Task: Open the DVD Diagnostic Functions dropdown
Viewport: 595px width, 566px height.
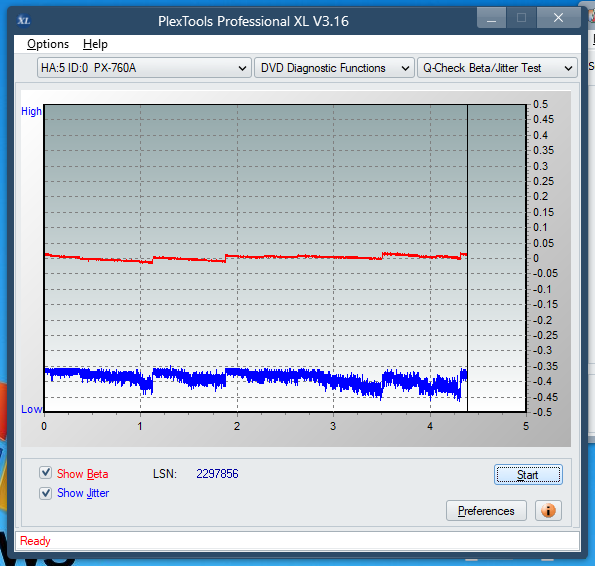Action: point(334,68)
